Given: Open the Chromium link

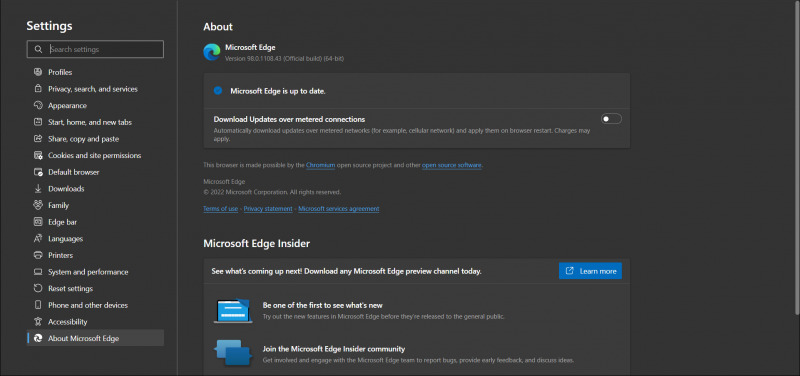Looking at the screenshot, I should click(320, 165).
